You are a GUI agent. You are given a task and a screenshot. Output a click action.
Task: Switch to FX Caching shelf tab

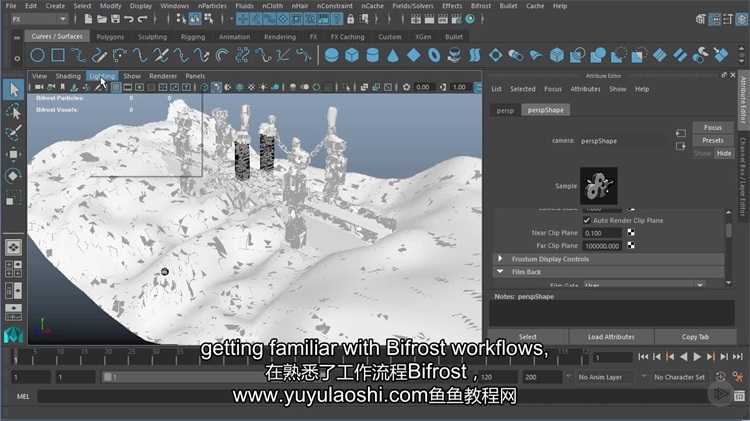tap(347, 37)
